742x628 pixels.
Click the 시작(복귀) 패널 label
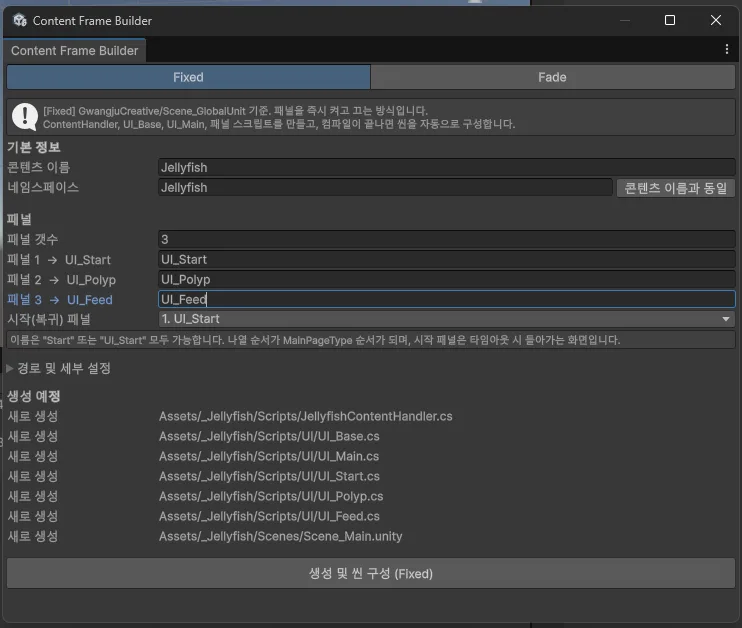[x=49, y=319]
